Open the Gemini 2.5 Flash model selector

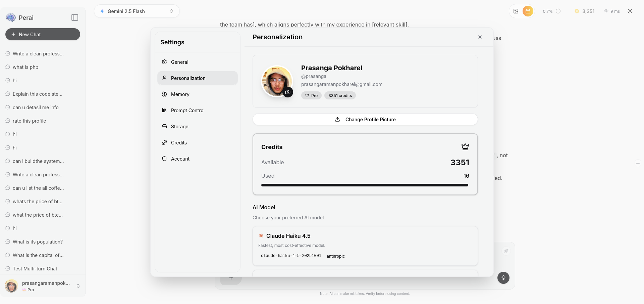coord(137,11)
